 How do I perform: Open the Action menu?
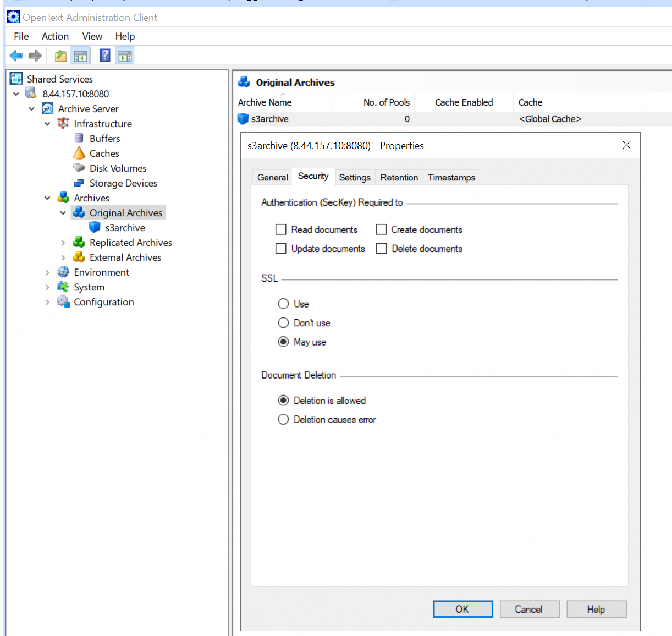56,36
